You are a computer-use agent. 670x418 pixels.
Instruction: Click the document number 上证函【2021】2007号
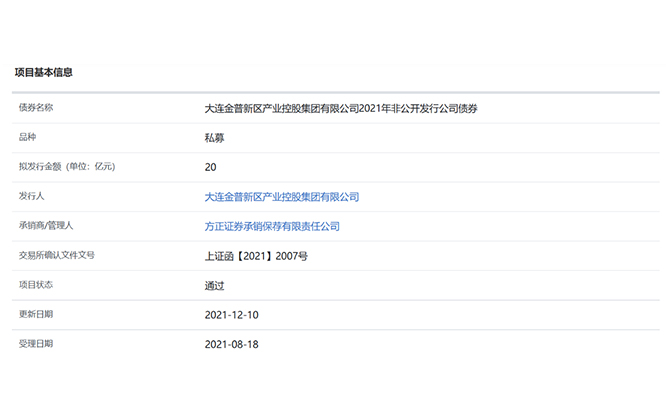point(256,256)
